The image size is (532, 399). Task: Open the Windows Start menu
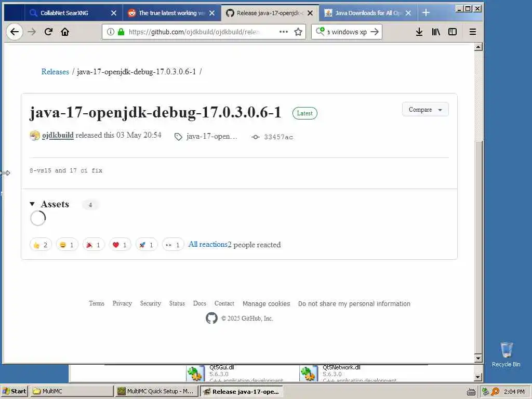[x=14, y=391]
